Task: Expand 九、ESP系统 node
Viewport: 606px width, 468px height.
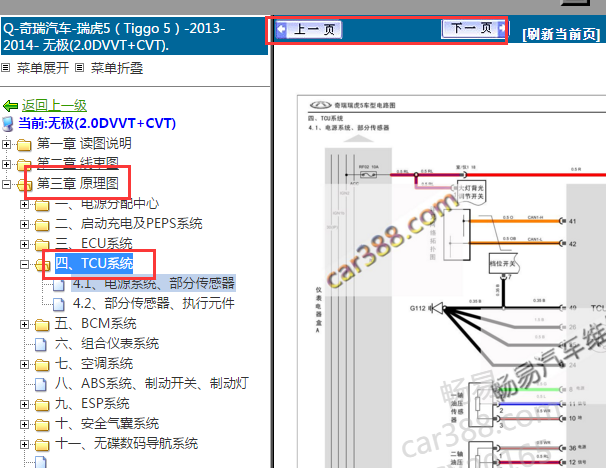Action: [x=24, y=405]
